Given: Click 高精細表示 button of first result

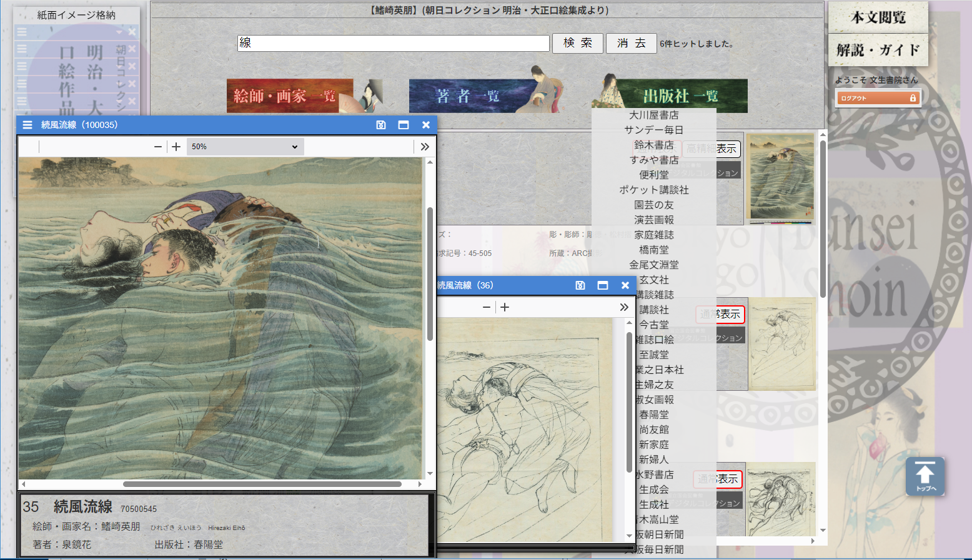Looking at the screenshot, I should pos(712,149).
